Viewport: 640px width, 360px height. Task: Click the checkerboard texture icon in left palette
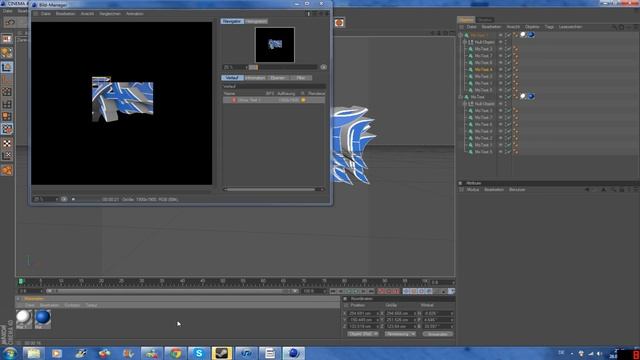tap(7, 143)
